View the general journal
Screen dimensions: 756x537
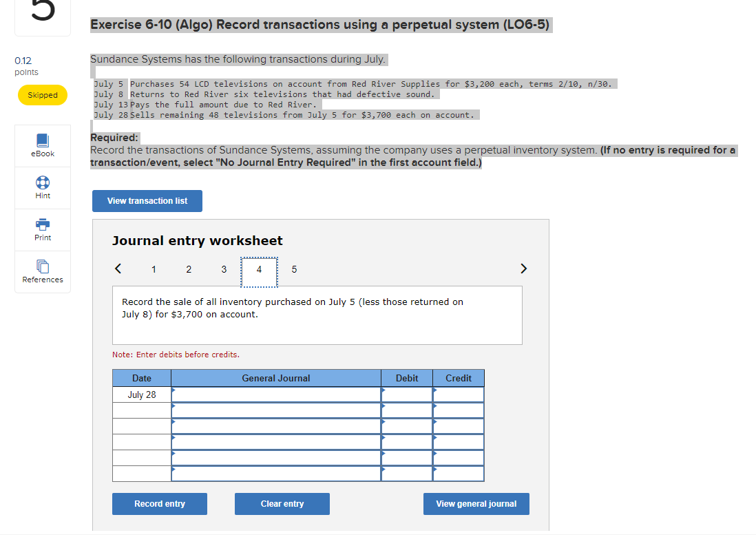pos(476,503)
